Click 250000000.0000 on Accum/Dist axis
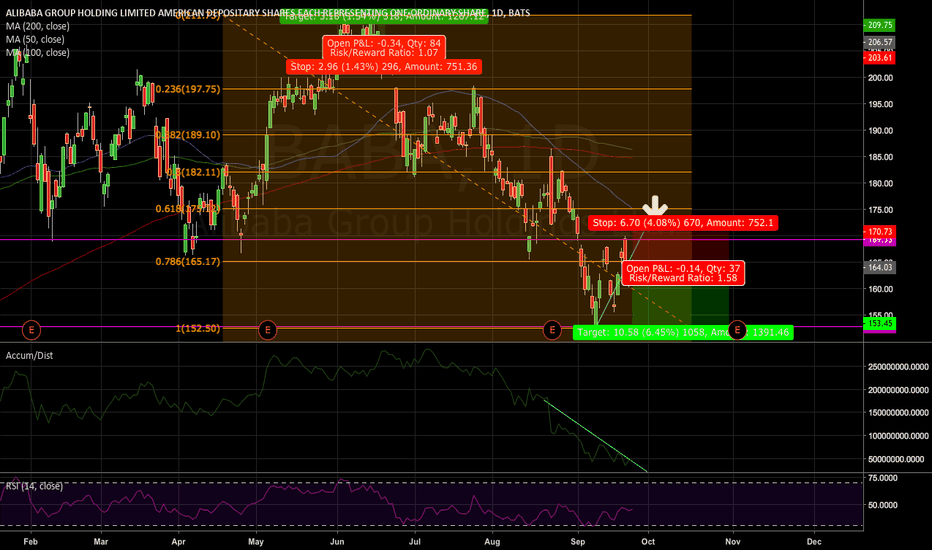The height and width of the screenshot is (550, 932). 898,367
